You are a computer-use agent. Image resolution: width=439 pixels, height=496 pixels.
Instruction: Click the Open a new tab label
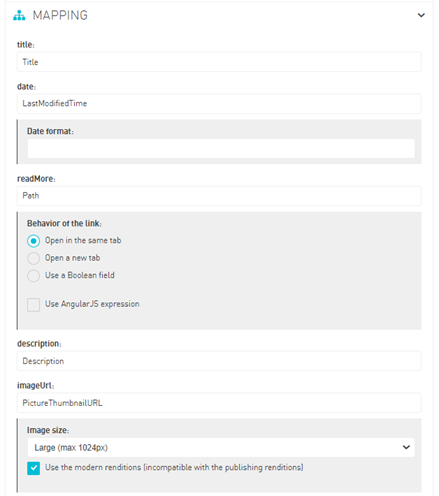(72, 258)
